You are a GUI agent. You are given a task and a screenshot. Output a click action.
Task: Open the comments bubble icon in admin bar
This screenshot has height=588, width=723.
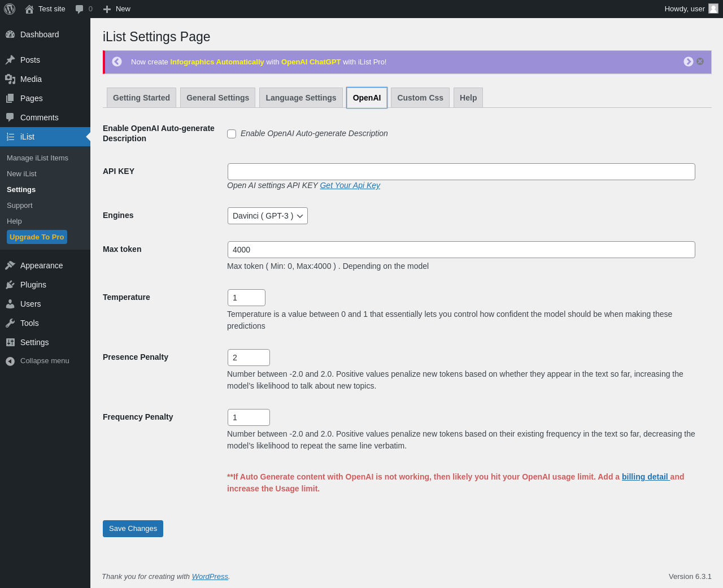pyautogui.click(x=80, y=9)
